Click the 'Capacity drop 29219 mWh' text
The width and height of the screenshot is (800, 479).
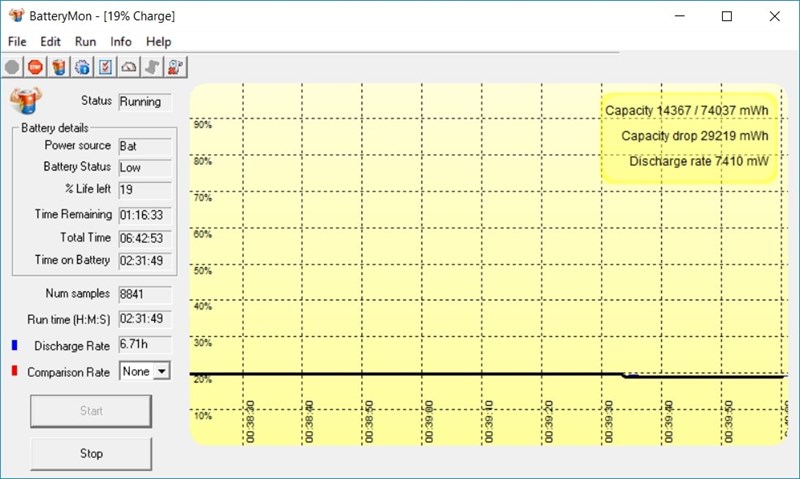[694, 136]
